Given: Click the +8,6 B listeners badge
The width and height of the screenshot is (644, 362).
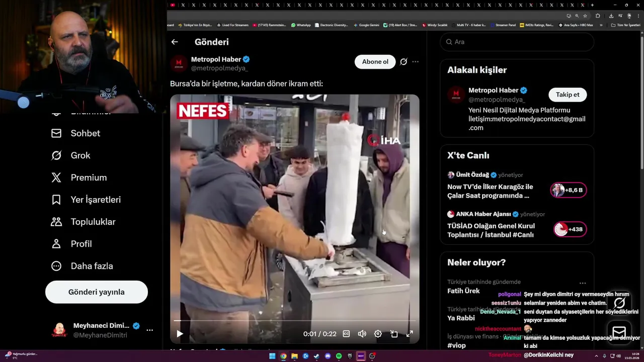Looking at the screenshot, I should coord(568,190).
